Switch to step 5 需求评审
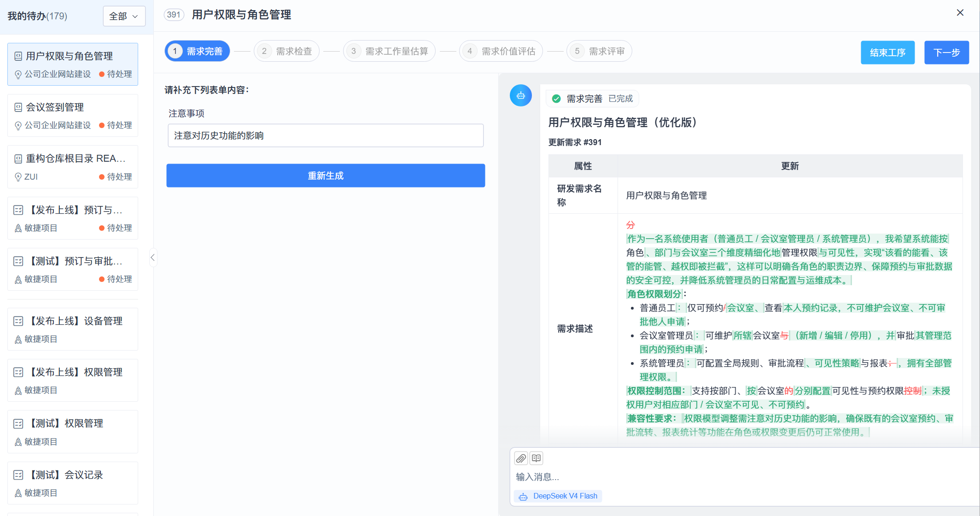The image size is (980, 516). pyautogui.click(x=599, y=51)
